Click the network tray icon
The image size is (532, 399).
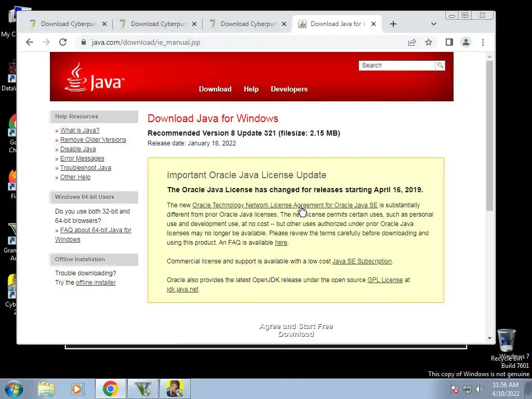pos(467,389)
